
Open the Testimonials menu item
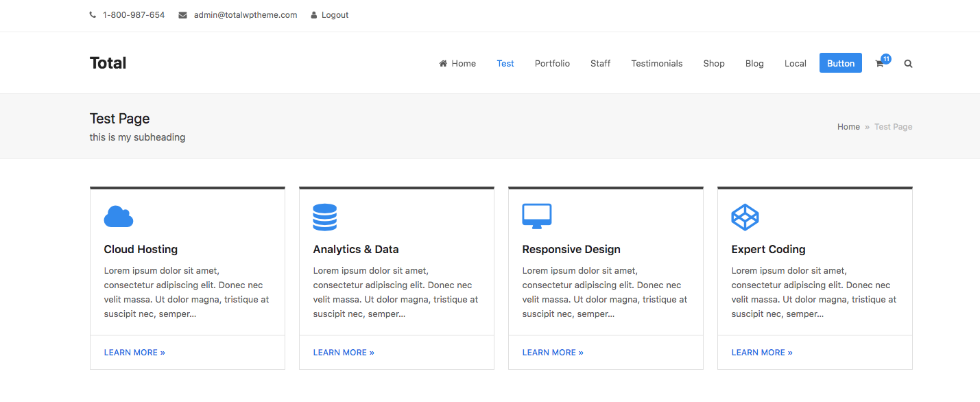click(x=657, y=63)
